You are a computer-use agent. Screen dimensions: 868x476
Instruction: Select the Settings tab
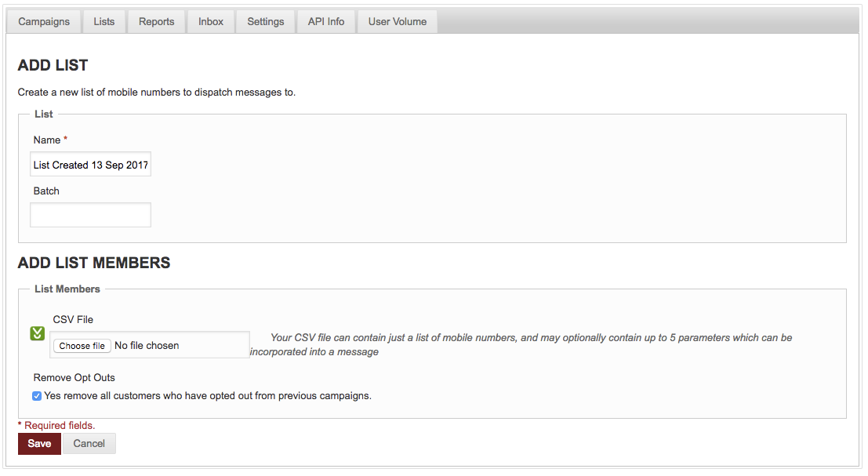coord(266,21)
